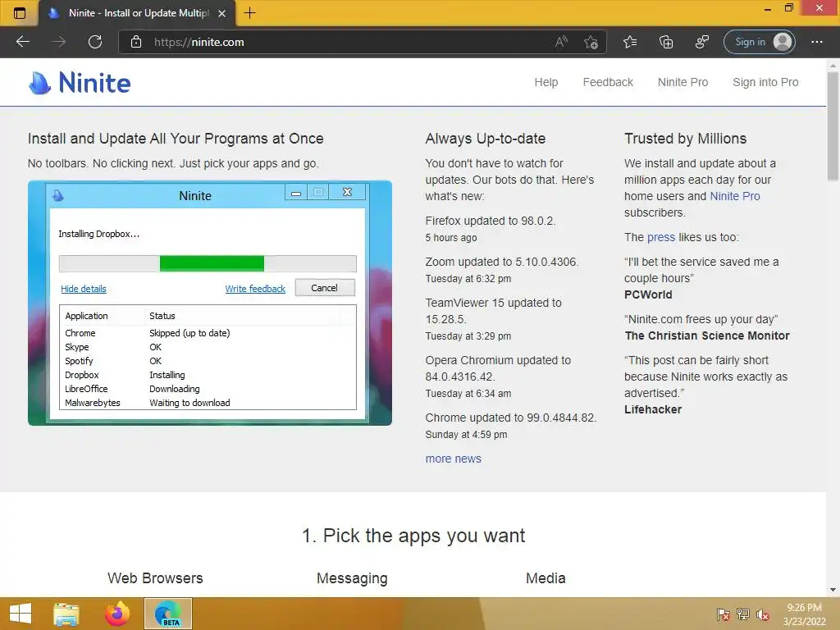Click the 'Web Browsers' heading
Image resolution: width=840 pixels, height=630 pixels.
click(155, 578)
